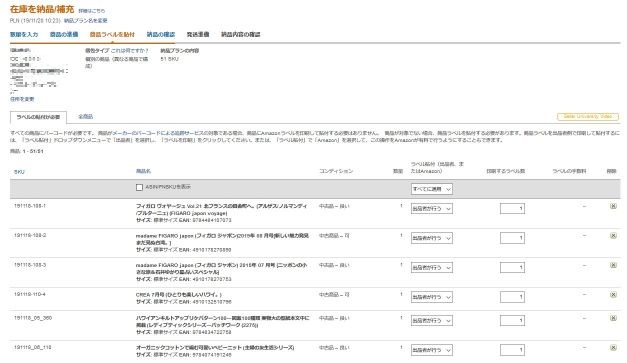627x363 pixels.
Task: Open label dropdown for first FIGARO voyage item
Action: [432, 208]
